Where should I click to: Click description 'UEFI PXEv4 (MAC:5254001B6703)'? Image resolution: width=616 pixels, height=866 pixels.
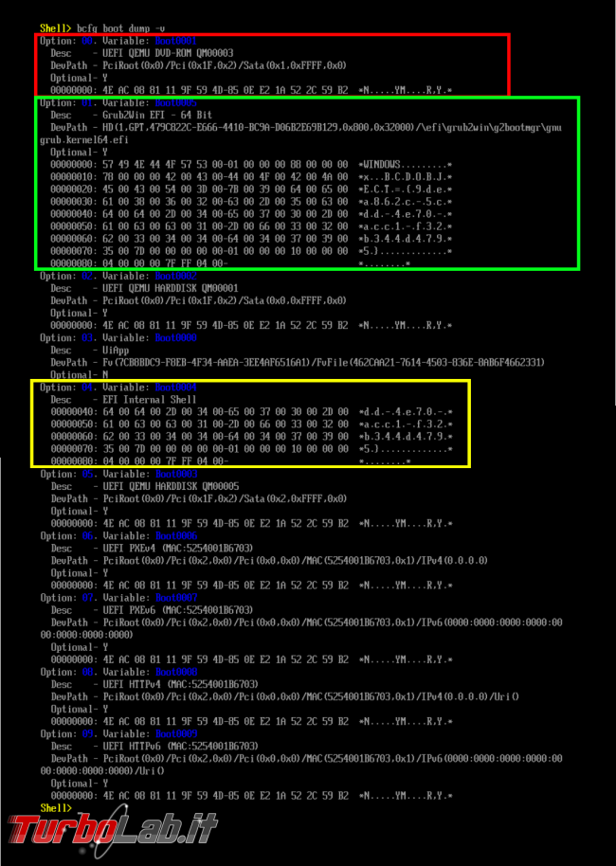177,548
